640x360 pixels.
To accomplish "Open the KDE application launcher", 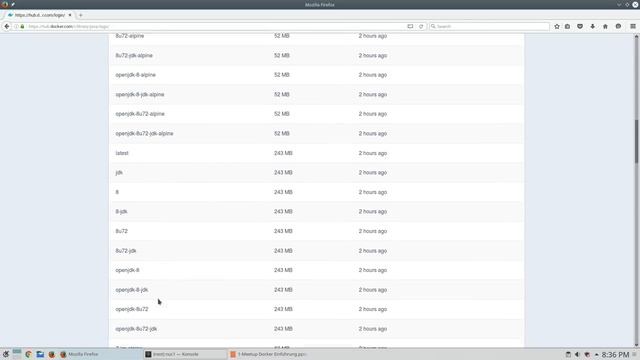I will pyautogui.click(x=6, y=354).
